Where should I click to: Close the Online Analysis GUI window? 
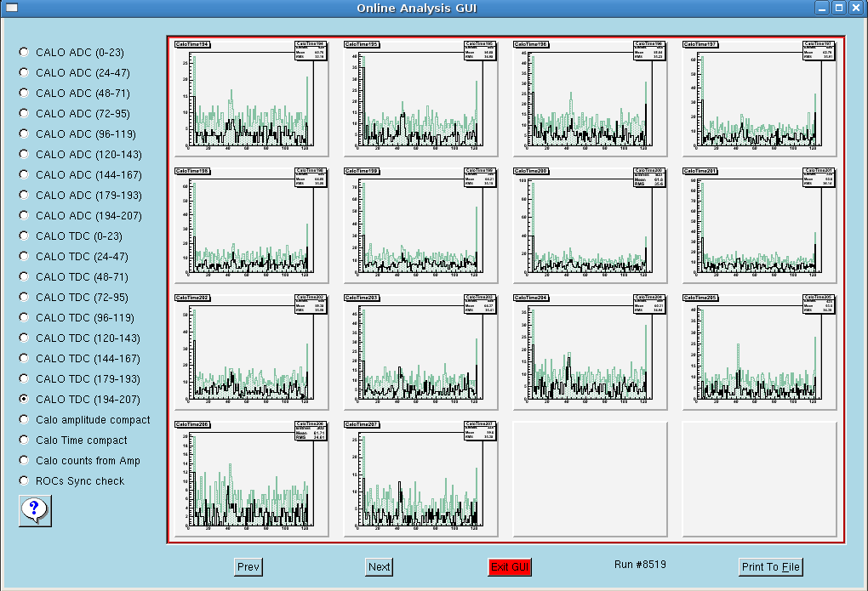point(856,8)
